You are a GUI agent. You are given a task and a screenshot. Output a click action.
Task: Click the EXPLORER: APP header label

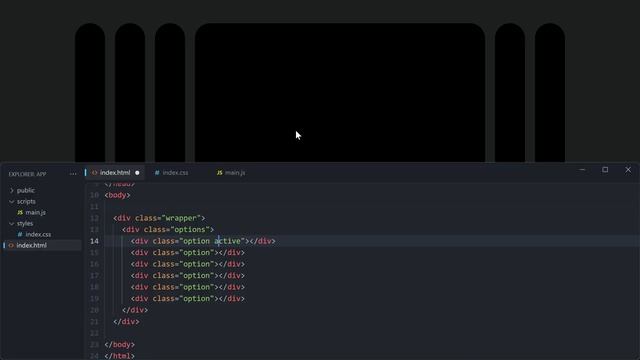(27, 174)
